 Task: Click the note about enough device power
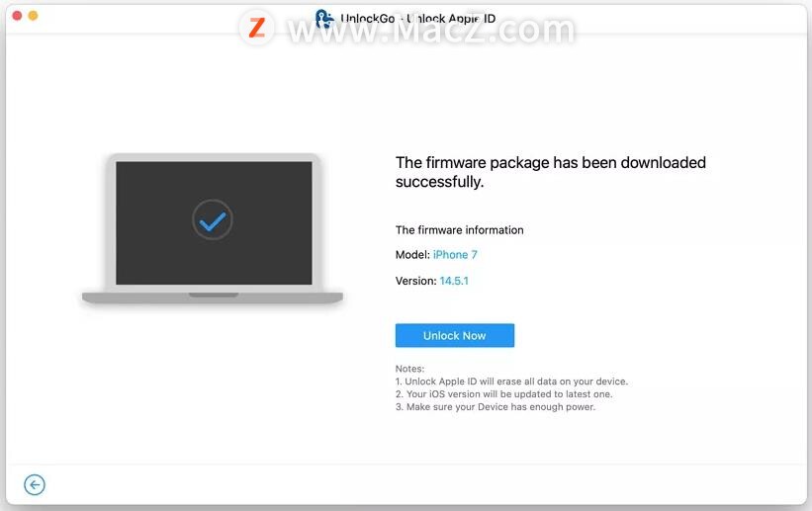click(496, 407)
